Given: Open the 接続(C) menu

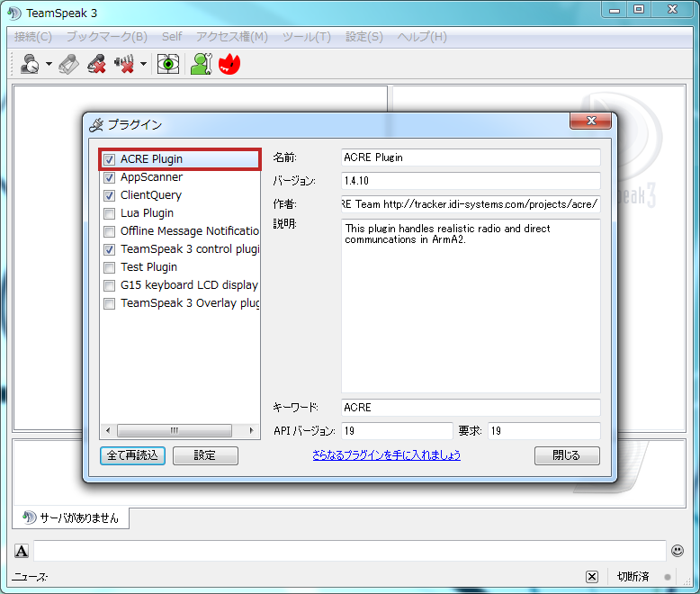Looking at the screenshot, I should (x=33, y=37).
